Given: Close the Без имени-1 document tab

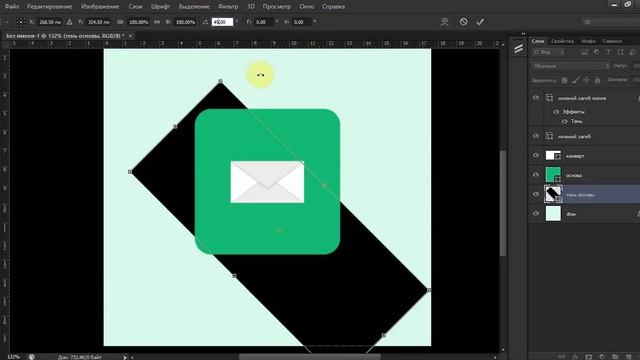Looking at the screenshot, I should tap(130, 36).
